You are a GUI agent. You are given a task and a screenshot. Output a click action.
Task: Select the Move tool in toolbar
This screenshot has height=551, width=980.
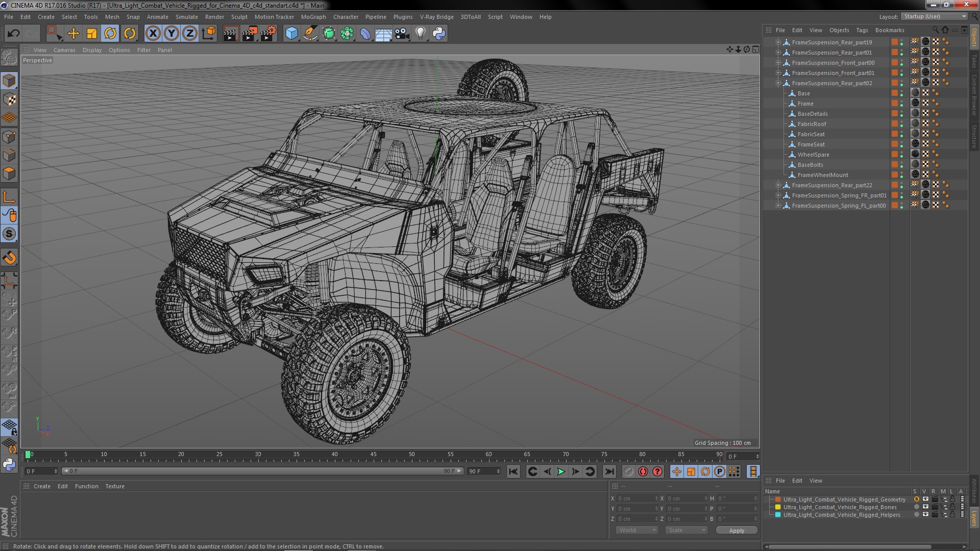[x=73, y=34]
